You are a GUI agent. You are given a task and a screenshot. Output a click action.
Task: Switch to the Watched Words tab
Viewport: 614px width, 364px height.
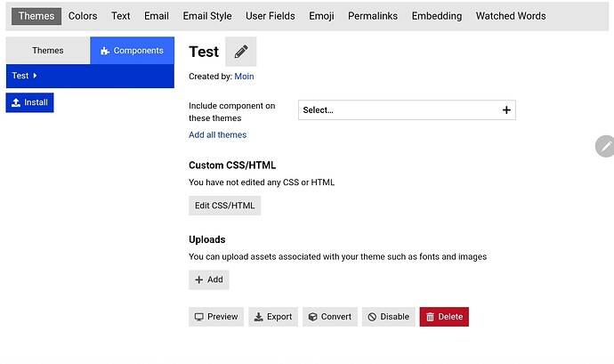[511, 16]
